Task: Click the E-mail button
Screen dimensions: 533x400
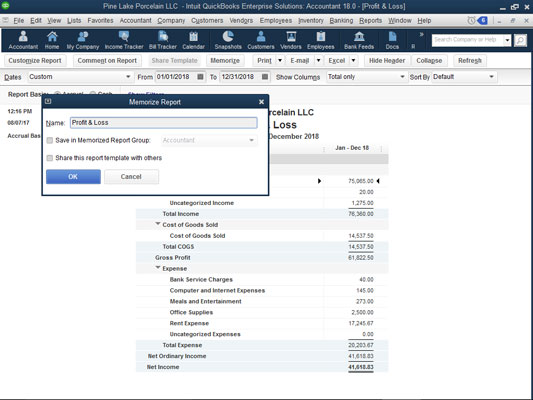Action: pos(299,60)
